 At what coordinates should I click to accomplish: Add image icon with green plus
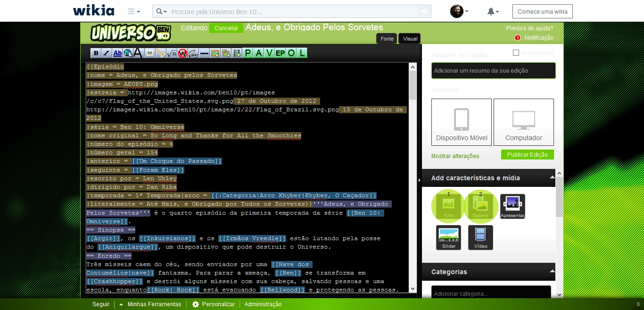[x=215, y=53]
